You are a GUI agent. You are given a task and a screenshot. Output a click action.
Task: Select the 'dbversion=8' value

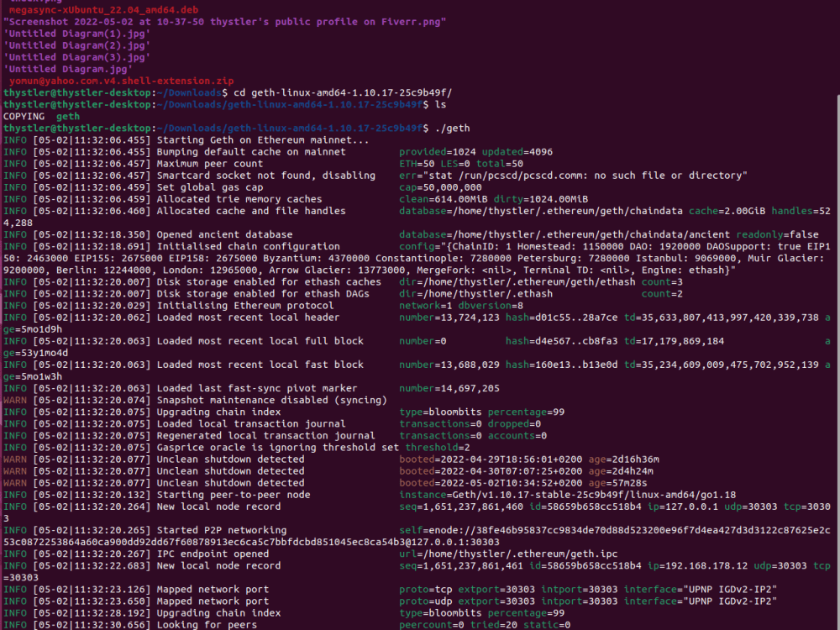(491, 306)
